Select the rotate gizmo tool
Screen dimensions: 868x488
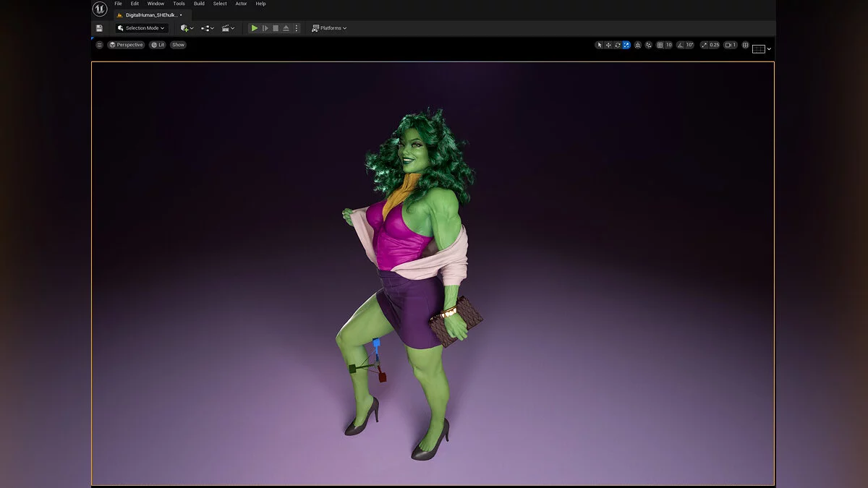pos(617,45)
